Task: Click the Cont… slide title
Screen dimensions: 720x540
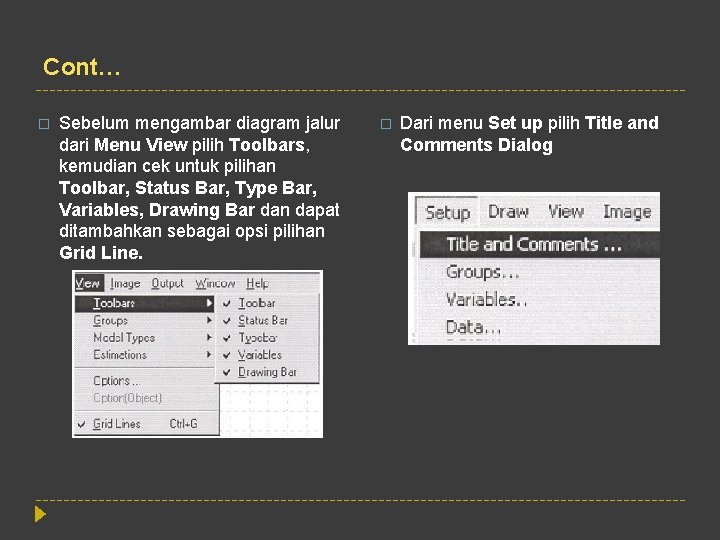Action: tap(81, 67)
